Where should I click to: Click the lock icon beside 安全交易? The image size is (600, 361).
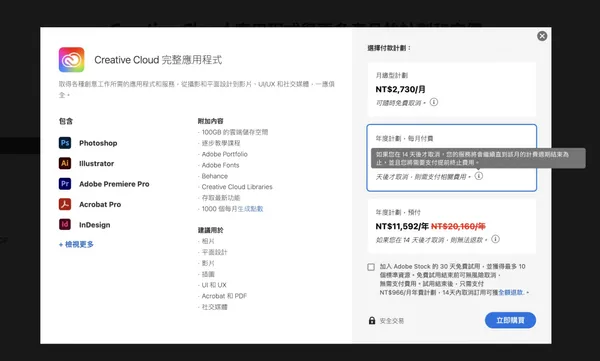click(x=372, y=320)
